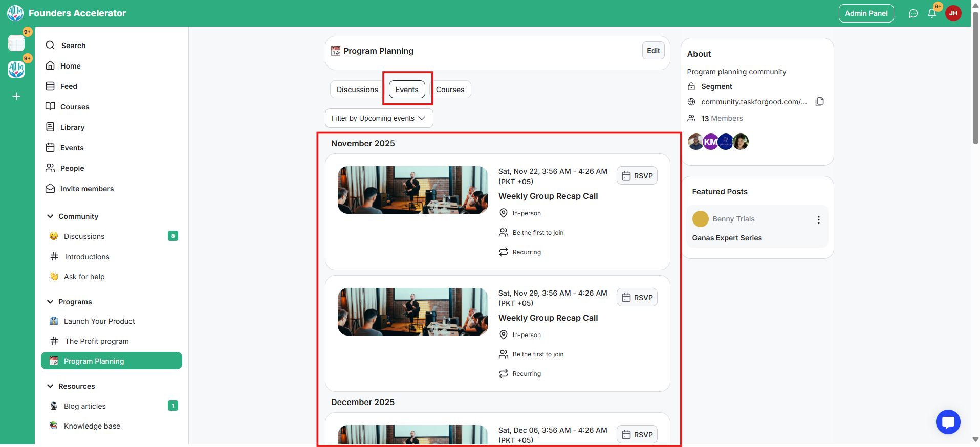Open the Launch Your Product space
The width and height of the screenshot is (980, 447).
(112, 321)
